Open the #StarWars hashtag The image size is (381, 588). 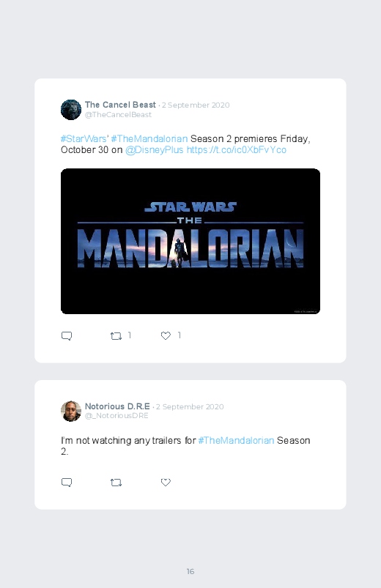[x=84, y=138]
